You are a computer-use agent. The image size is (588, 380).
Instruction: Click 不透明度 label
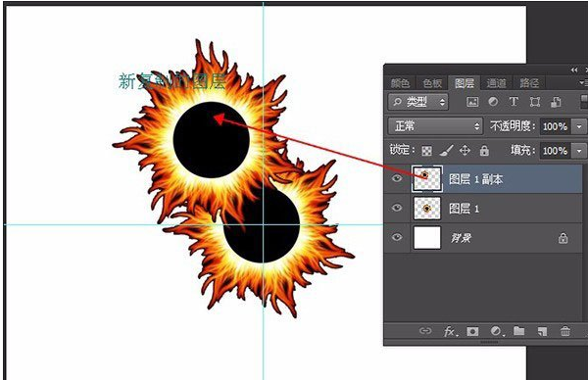(513, 126)
